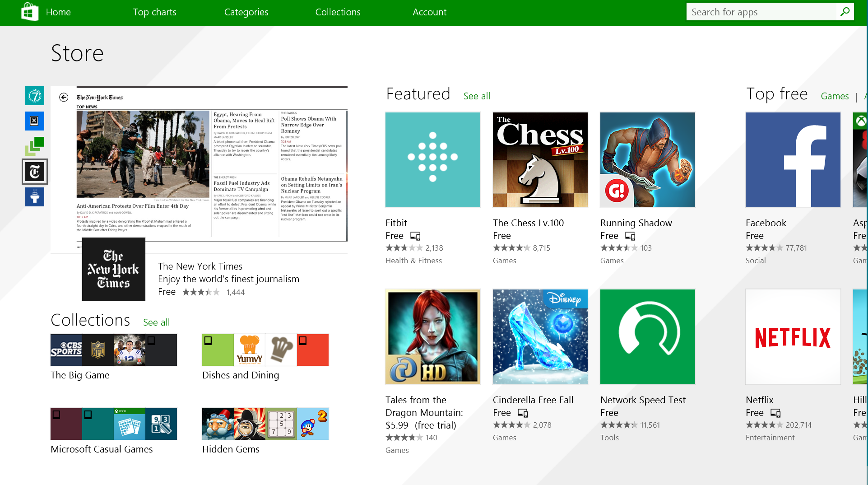868x485 pixels.
Task: Click the NFL icon in The Big Game
Action: 98,350
